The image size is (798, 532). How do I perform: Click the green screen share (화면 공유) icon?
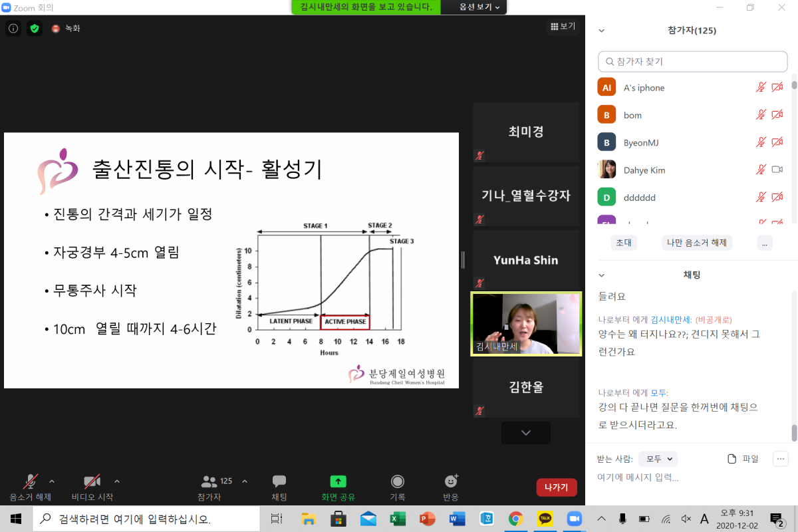pos(338,481)
